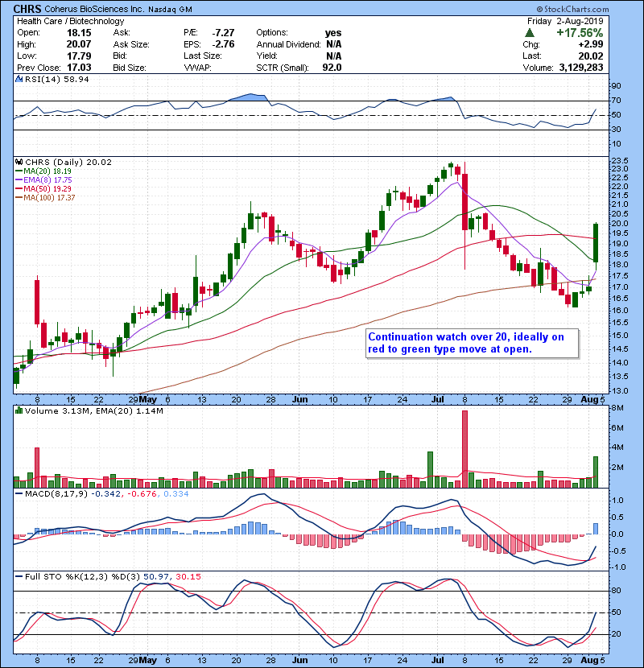
Task: Click the Annual Dividend label
Action: 288,44
